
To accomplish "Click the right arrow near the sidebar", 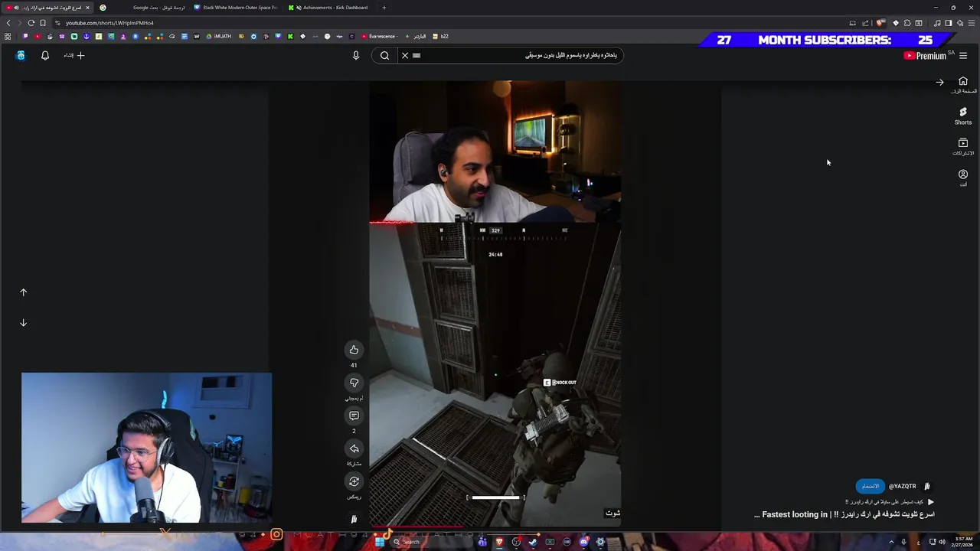I will pyautogui.click(x=939, y=83).
